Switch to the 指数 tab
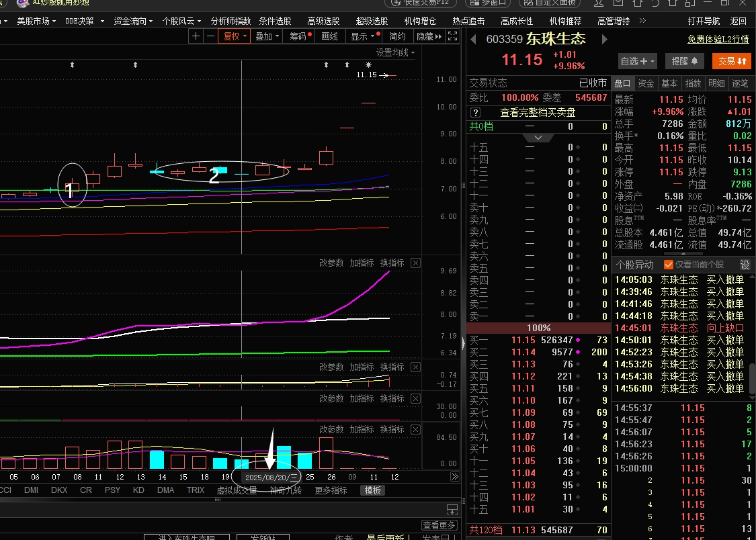 click(693, 83)
